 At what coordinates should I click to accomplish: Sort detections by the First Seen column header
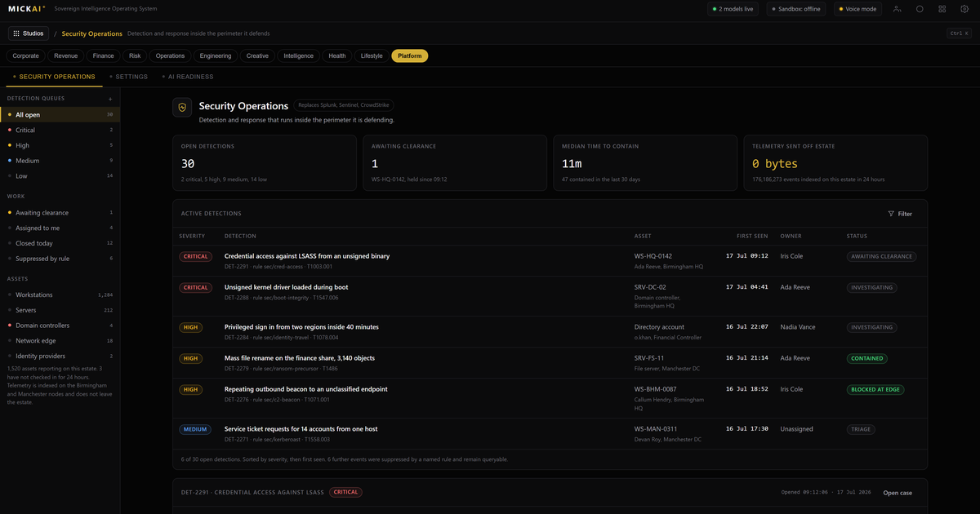click(x=752, y=236)
